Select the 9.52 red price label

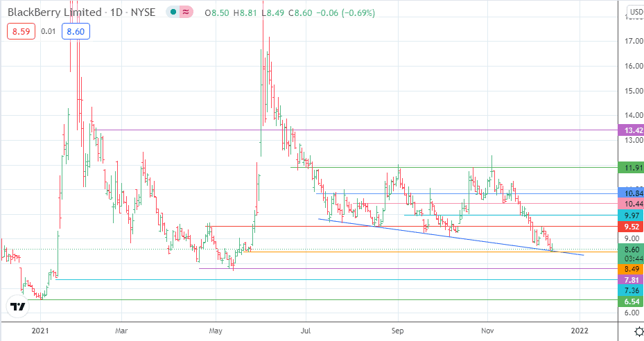click(x=631, y=227)
